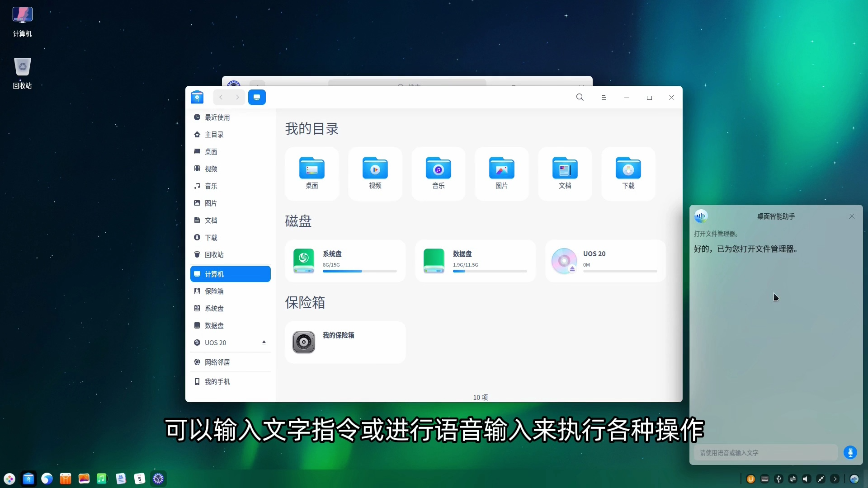The image size is (868, 488).
Task: Select 网络邻居 in sidebar
Action: point(231,362)
